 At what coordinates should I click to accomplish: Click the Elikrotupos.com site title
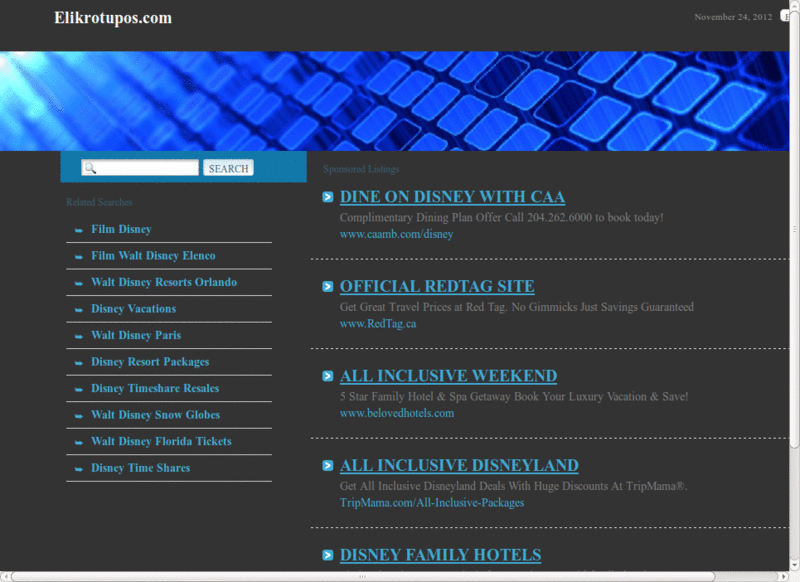[113, 18]
